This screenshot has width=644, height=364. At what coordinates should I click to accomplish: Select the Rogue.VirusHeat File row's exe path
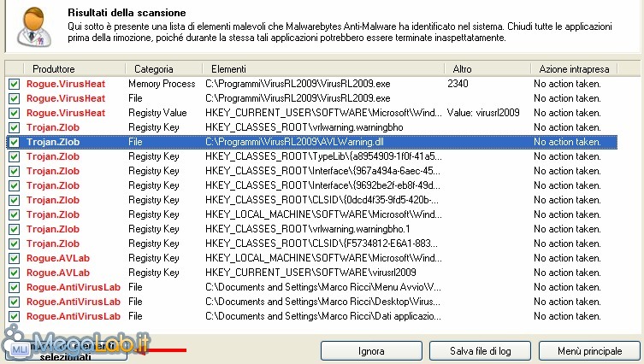pos(298,98)
